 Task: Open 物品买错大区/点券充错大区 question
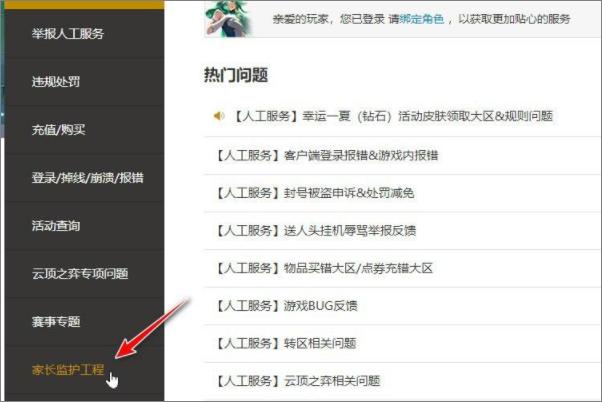(323, 268)
